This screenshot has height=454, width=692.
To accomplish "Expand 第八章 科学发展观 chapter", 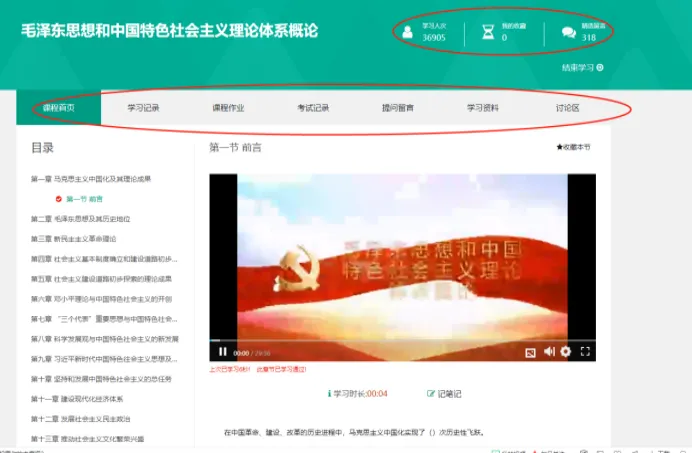I will (105, 339).
